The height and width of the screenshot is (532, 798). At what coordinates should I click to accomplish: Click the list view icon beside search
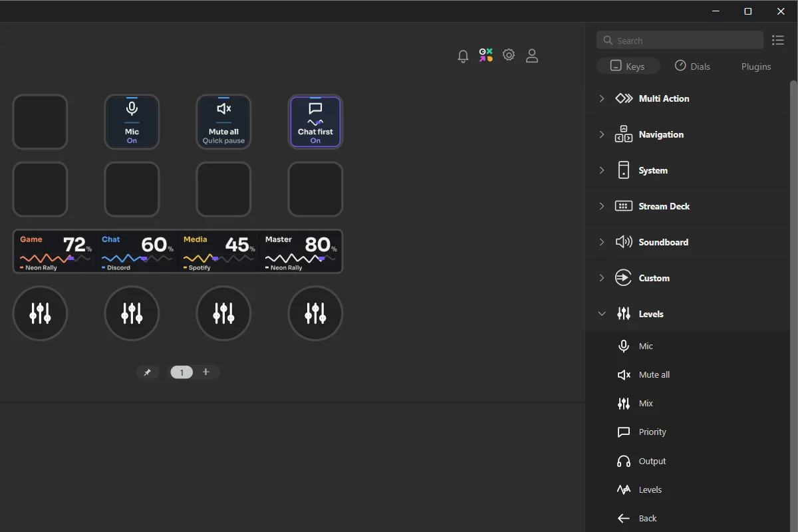778,41
